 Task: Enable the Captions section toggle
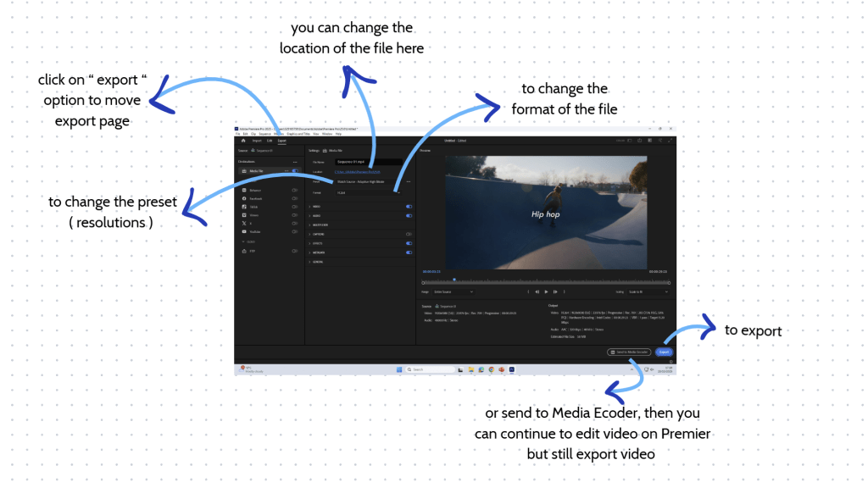click(409, 234)
